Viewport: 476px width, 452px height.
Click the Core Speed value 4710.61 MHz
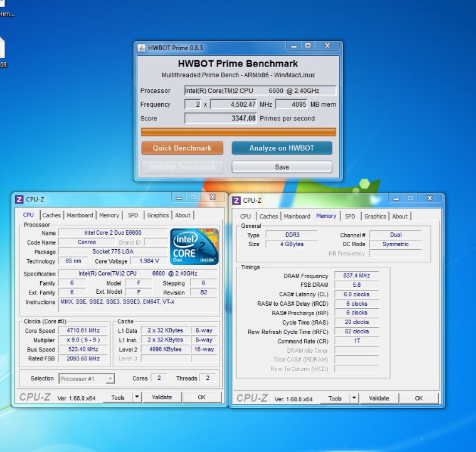[83, 330]
